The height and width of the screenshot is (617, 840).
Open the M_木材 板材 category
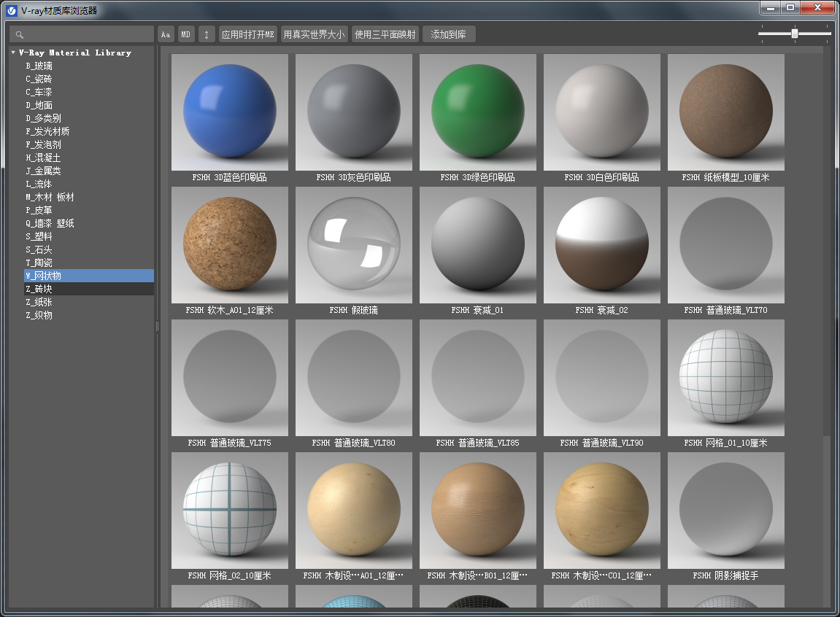(x=50, y=197)
